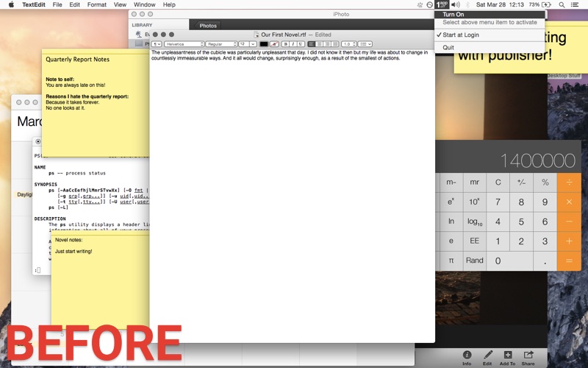Toggle Start at Login menu option
This screenshot has width=588, height=368.
(490, 35)
